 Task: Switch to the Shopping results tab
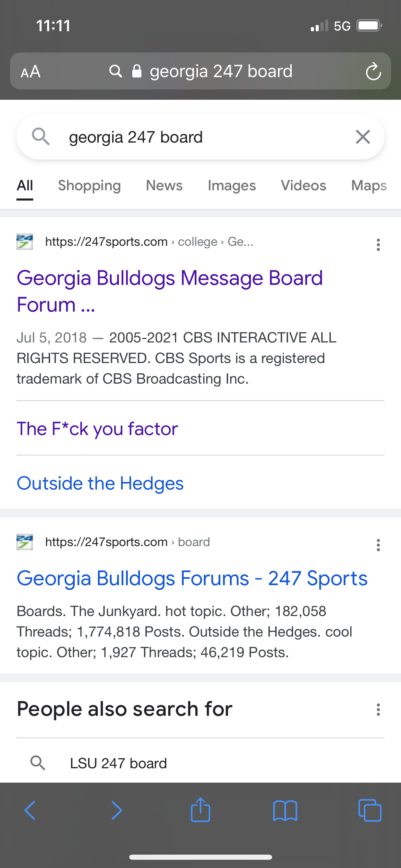[89, 185]
